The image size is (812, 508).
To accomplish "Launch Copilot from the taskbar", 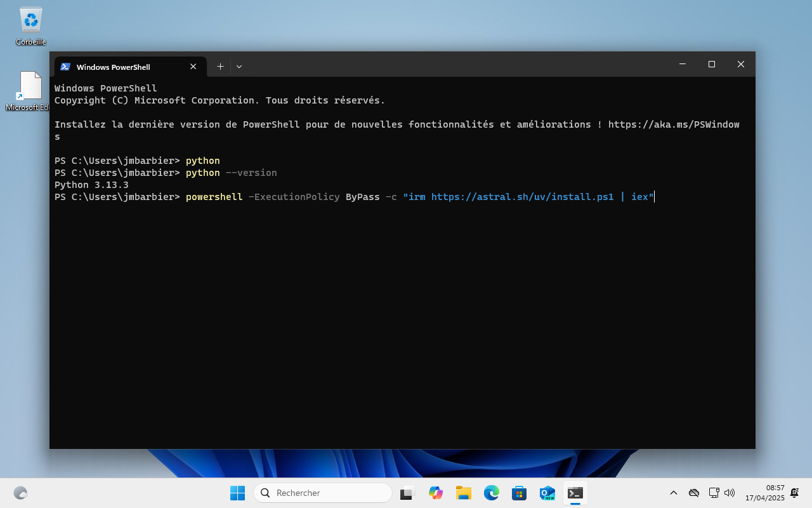I will coord(435,493).
